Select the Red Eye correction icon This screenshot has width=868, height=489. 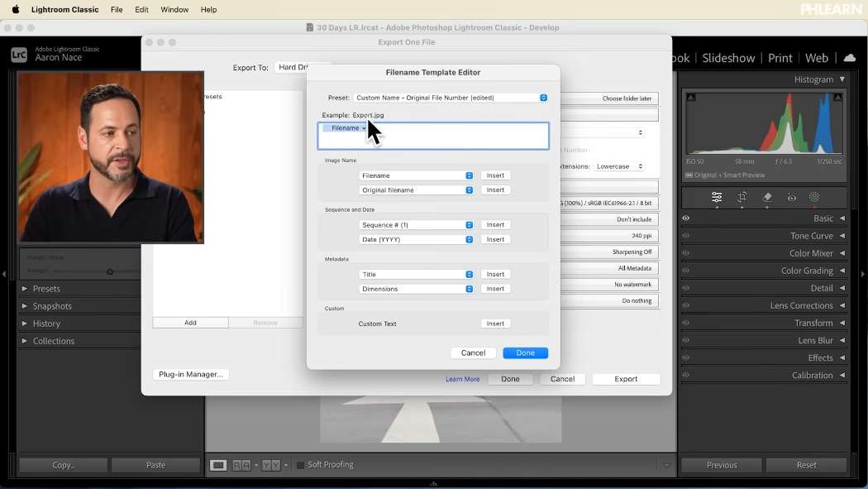pyautogui.click(x=792, y=197)
